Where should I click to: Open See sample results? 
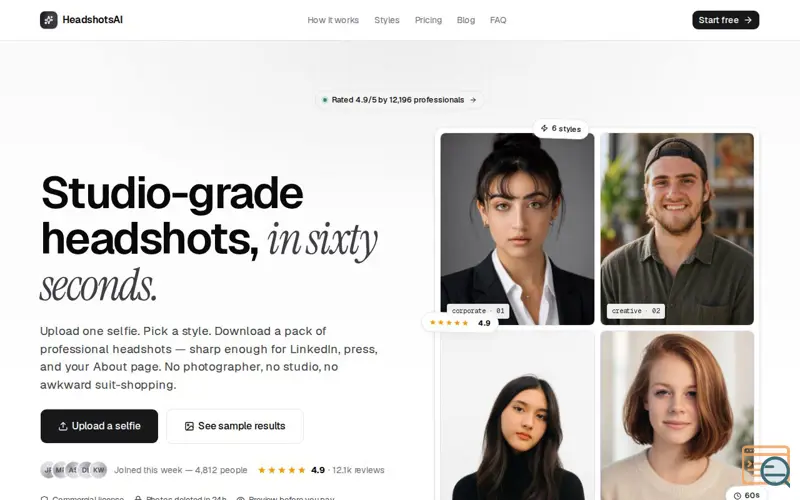pos(235,426)
